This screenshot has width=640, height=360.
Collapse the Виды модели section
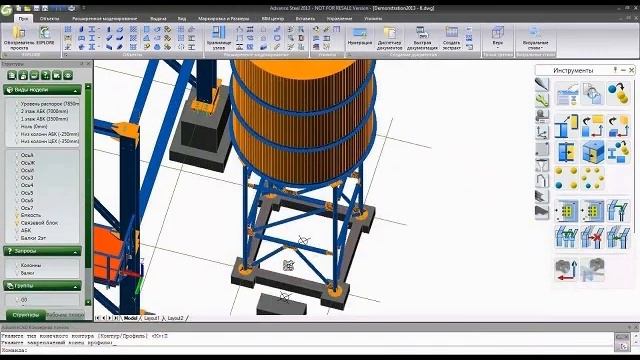[x=76, y=90]
